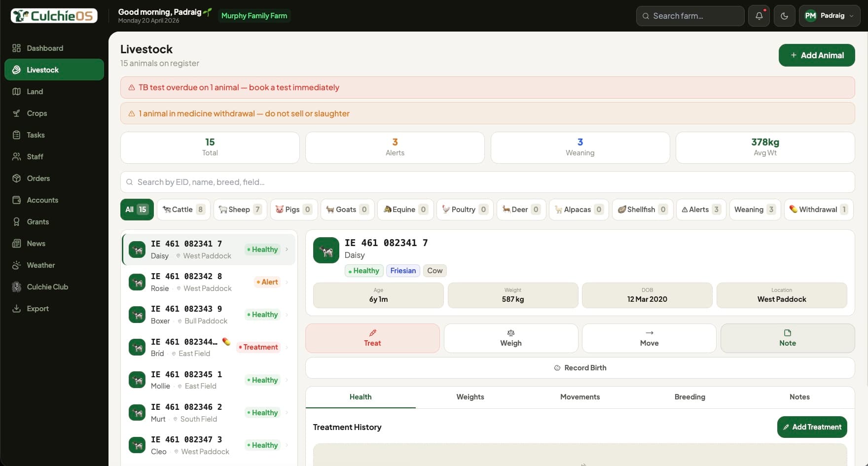Click the Export sidebar icon
The height and width of the screenshot is (466, 868).
click(17, 308)
